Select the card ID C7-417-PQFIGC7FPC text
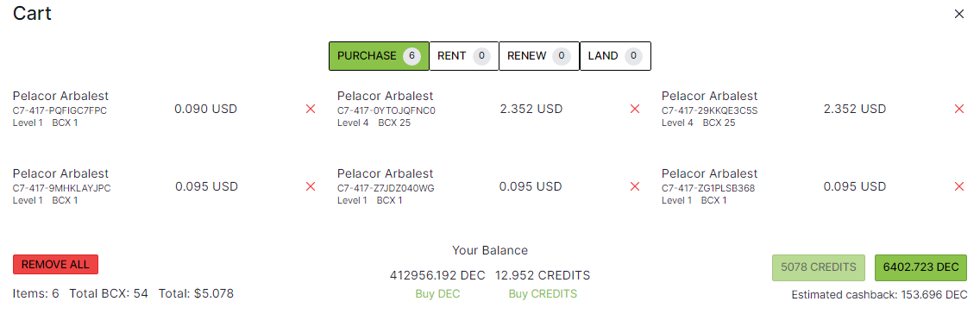980x314 pixels. point(60,110)
